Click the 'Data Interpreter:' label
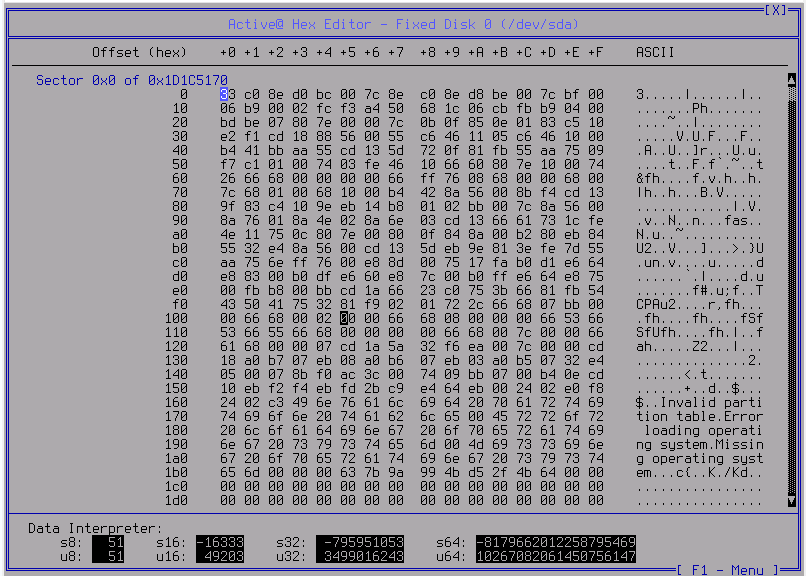The width and height of the screenshot is (806, 576). (x=95, y=528)
